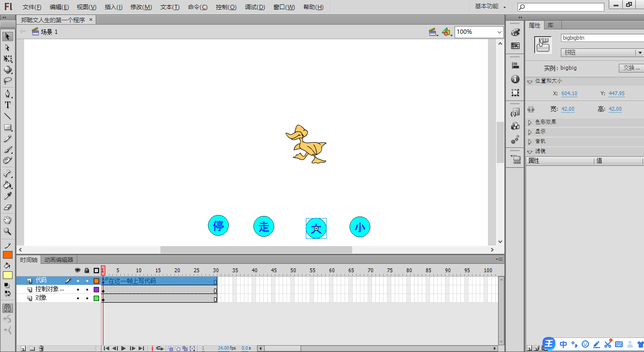This screenshot has height=352, width=644.
Task: Click the 走 button on stage
Action: [x=264, y=226]
